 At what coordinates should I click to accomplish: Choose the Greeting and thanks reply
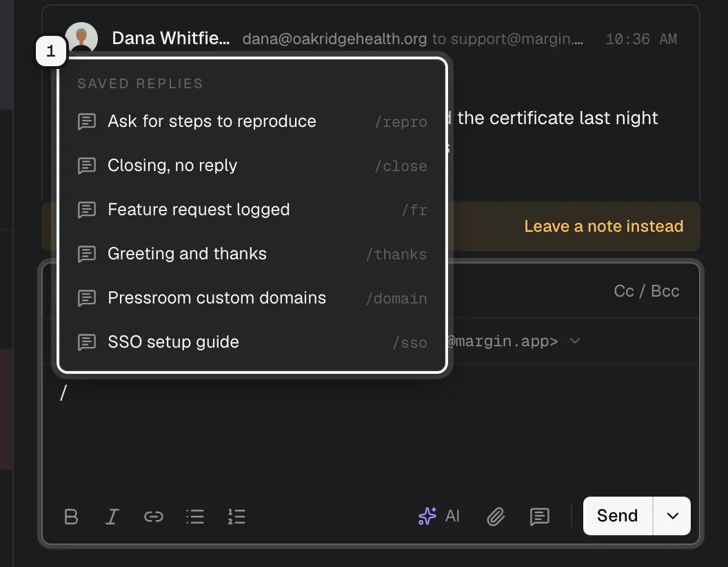[252, 254]
